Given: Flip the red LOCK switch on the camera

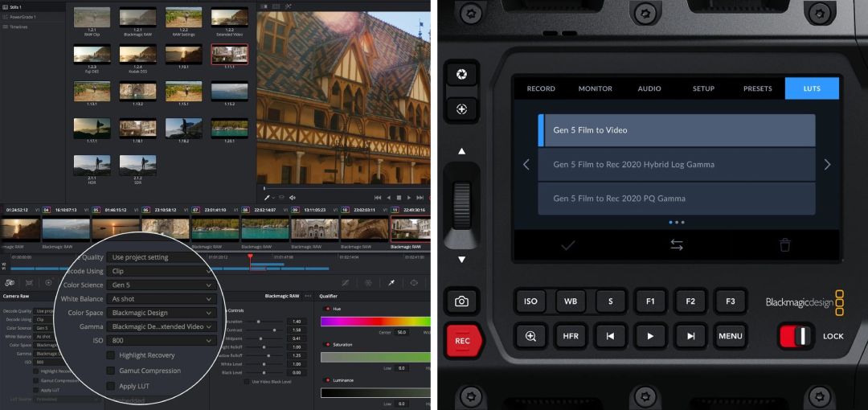Looking at the screenshot, I should [x=796, y=336].
